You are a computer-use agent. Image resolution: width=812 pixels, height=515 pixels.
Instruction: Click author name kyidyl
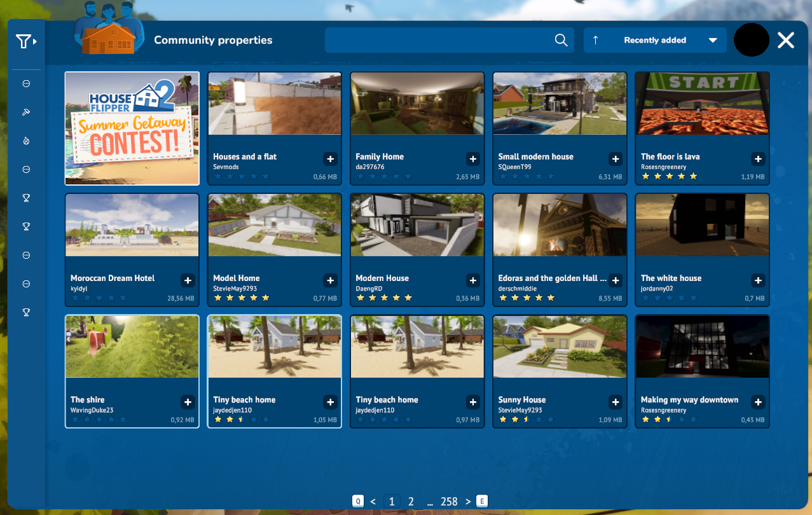(79, 288)
